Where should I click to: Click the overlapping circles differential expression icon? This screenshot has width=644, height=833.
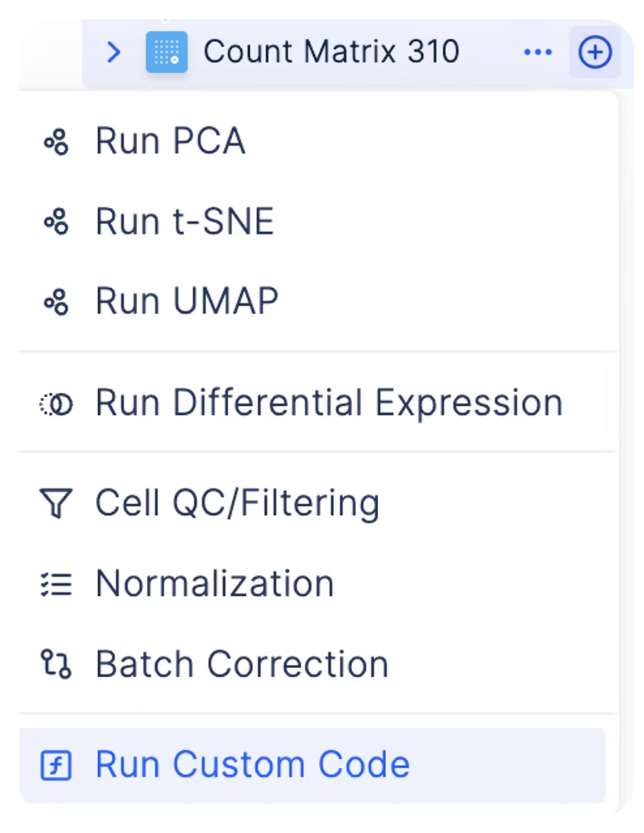(x=56, y=404)
